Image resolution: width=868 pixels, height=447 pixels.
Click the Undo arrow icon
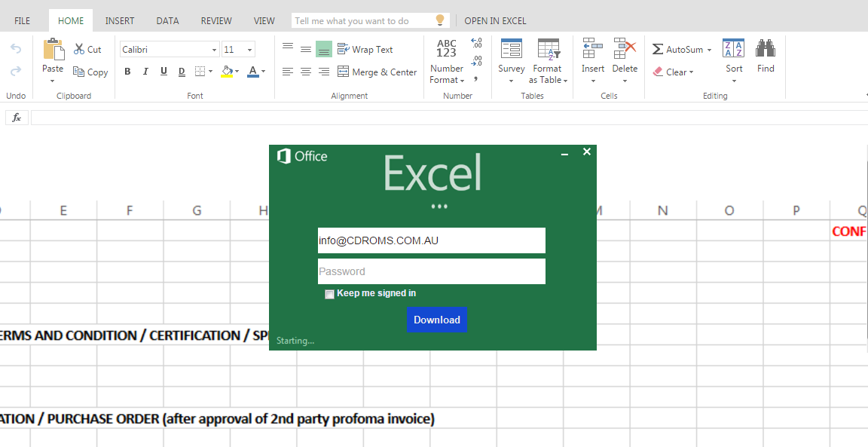[16, 49]
